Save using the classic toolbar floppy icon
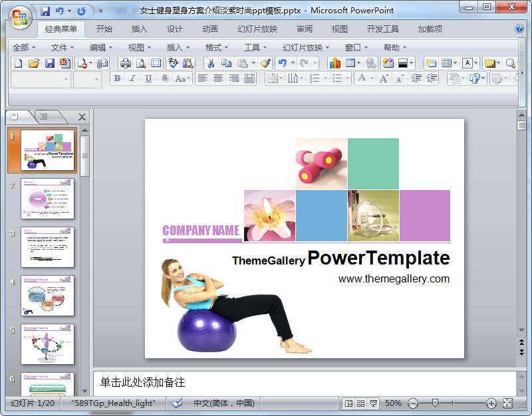 point(49,63)
